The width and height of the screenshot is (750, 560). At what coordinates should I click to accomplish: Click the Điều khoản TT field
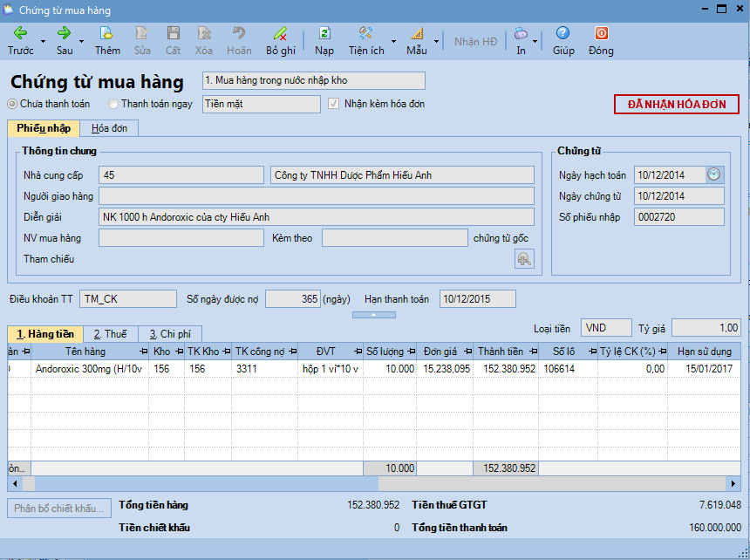pos(127,299)
